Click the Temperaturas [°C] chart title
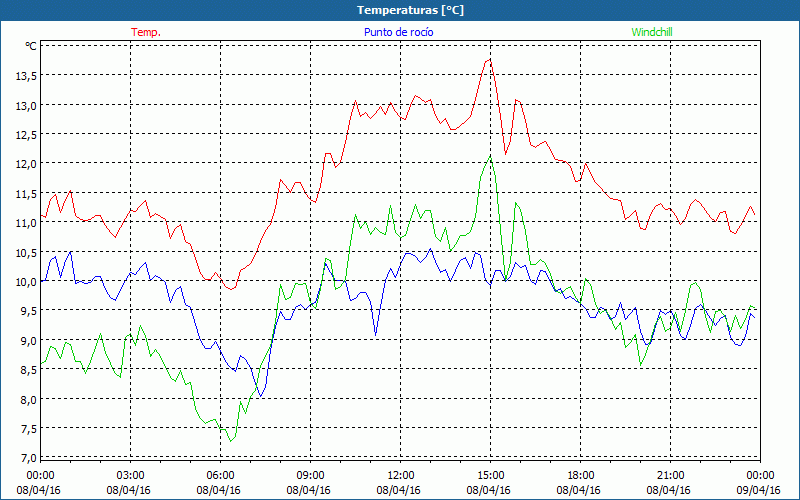This screenshot has height=500, width=800. [410, 10]
